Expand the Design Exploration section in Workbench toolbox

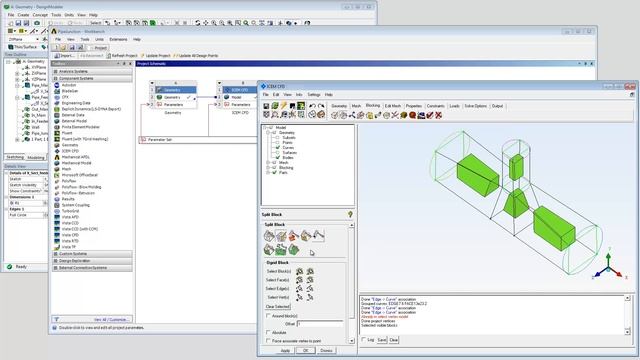tap(56, 261)
